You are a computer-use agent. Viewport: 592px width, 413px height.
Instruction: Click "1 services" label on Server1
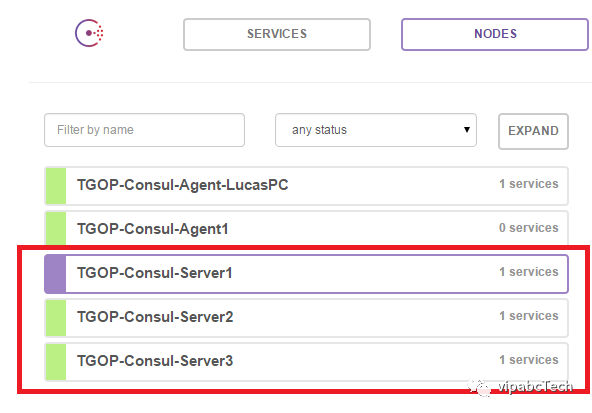pyautogui.click(x=528, y=272)
